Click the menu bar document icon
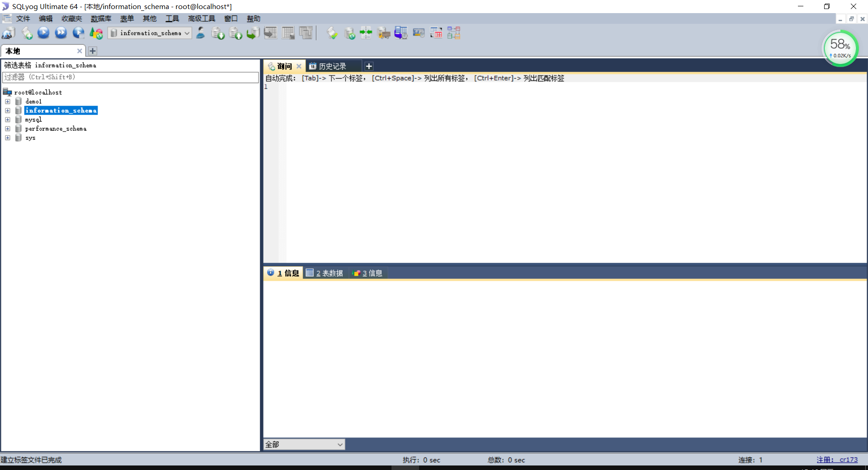The width and height of the screenshot is (868, 470). click(7, 19)
